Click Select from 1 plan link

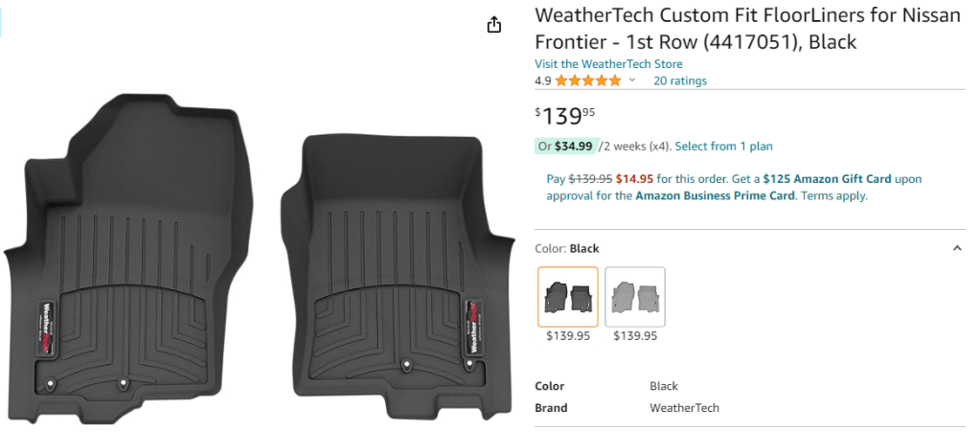click(723, 147)
